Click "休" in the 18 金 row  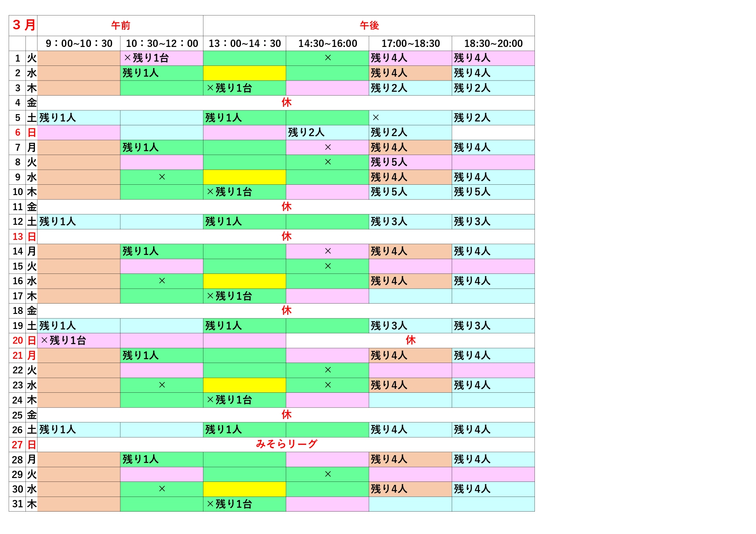(286, 310)
